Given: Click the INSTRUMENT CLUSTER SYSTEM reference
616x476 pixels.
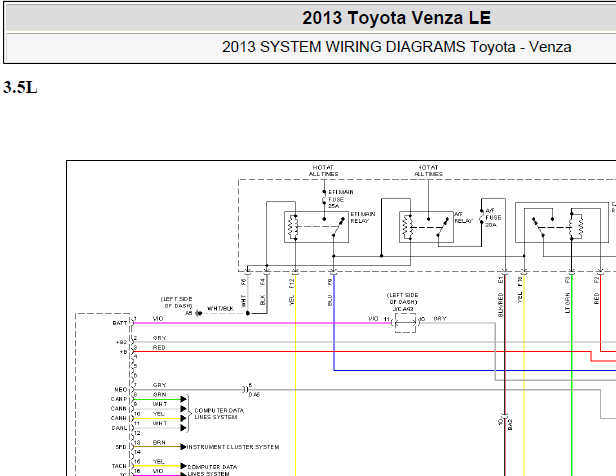Looking at the screenshot, I should tap(233, 447).
